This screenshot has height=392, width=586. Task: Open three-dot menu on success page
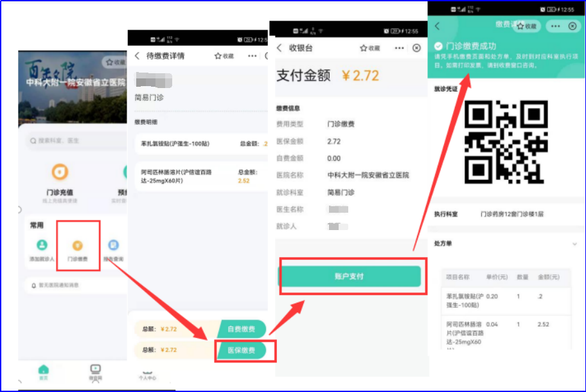(553, 26)
